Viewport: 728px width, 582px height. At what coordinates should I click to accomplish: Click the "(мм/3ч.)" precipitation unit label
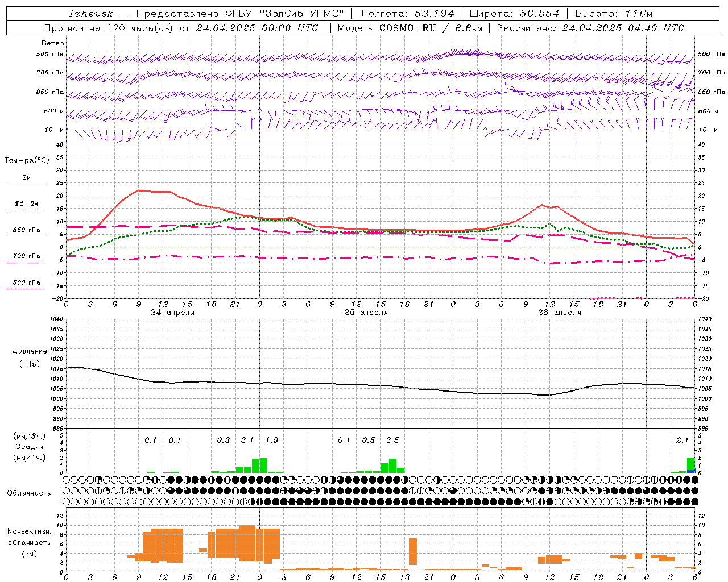tap(30, 436)
